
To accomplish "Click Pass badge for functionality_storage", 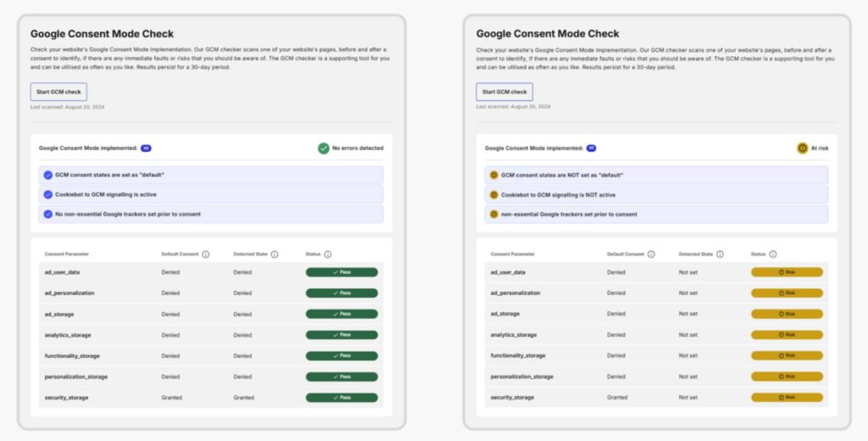I will [x=342, y=355].
